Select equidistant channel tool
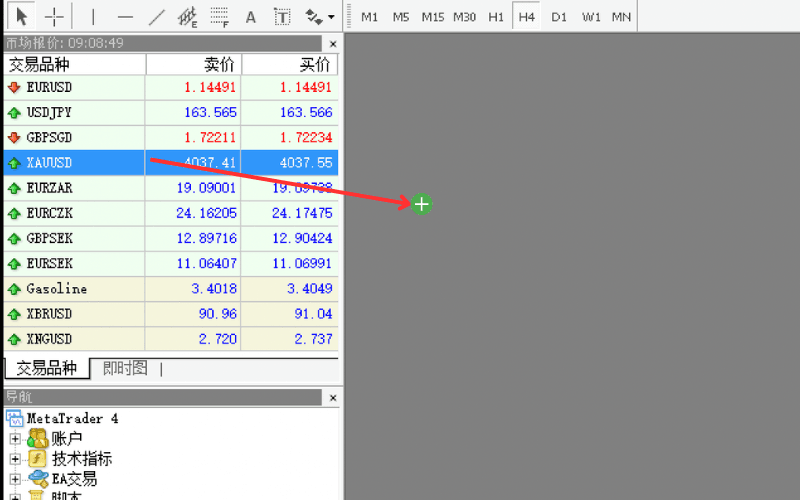Screen dimensions: 800x500 [187, 17]
